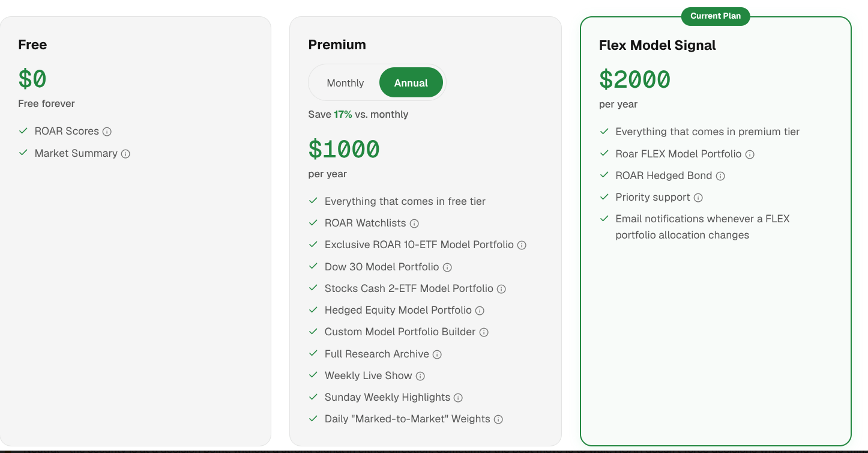Select the Annual billing option

(x=411, y=83)
